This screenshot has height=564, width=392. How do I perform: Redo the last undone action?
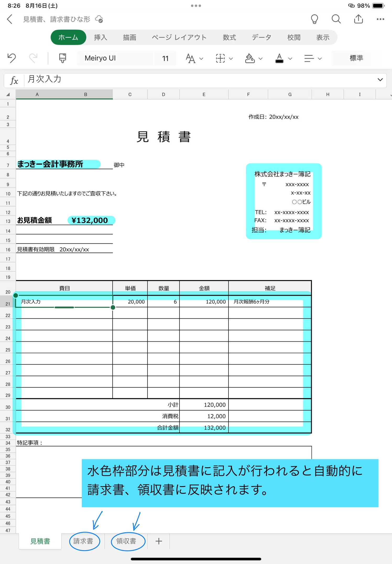click(x=33, y=58)
